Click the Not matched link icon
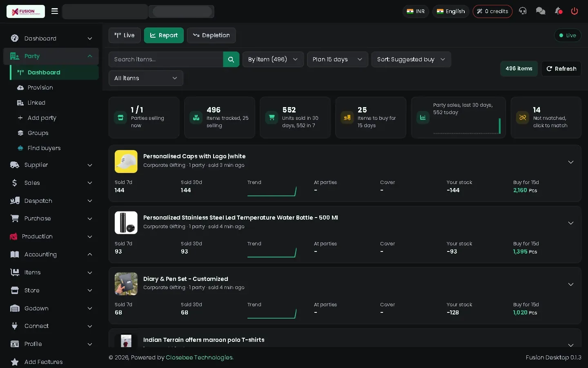Screen dimensions: 588x368 point(522,118)
